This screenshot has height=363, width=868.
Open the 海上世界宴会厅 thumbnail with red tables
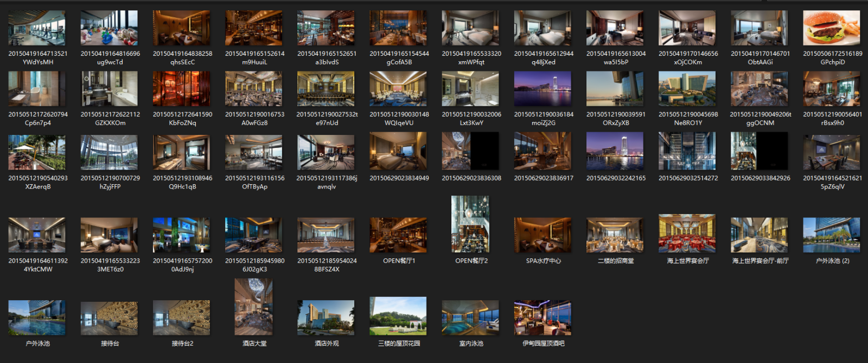coord(687,234)
